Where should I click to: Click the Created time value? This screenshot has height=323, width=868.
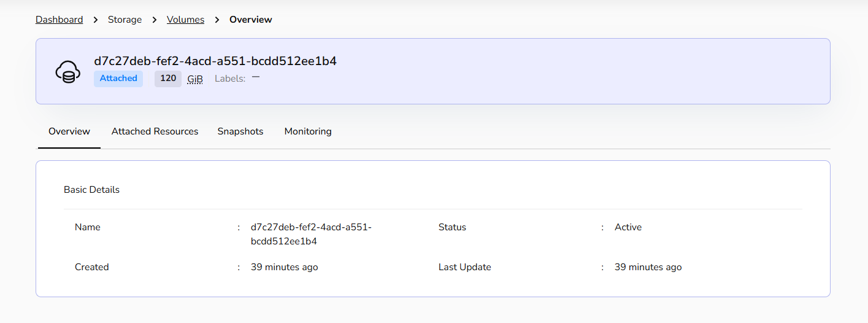[285, 267]
